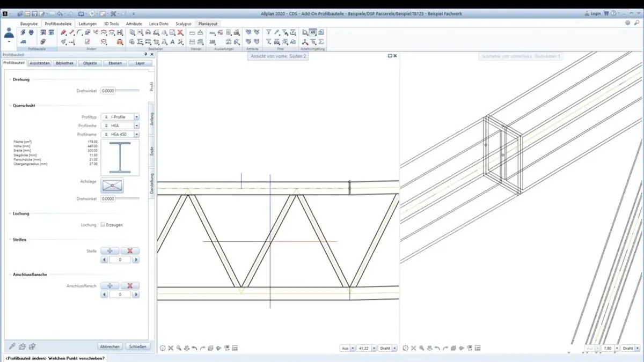Increase the Steife count with right arrow

click(136, 260)
